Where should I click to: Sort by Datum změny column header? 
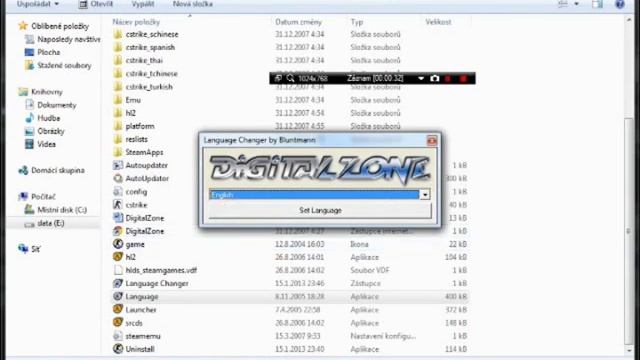tap(298, 22)
